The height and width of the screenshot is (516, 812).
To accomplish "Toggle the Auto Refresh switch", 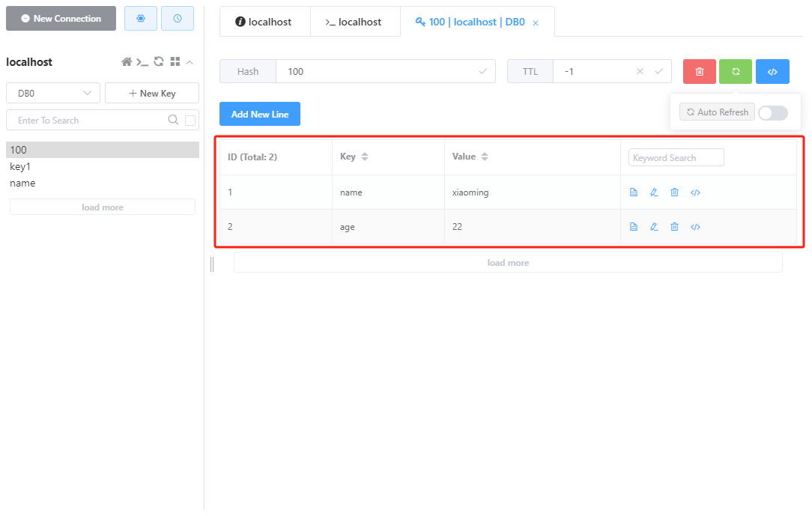I will [x=773, y=113].
